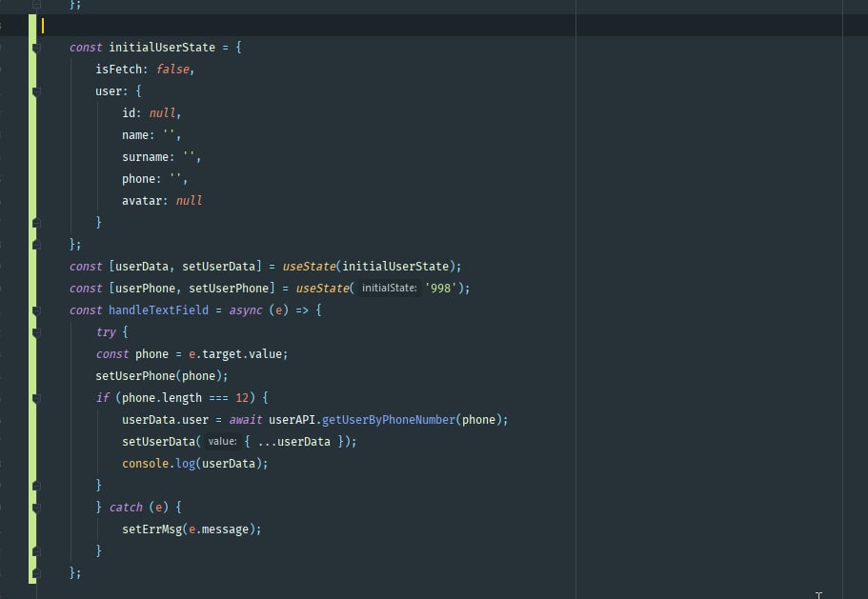Click the 'avatar' property key

point(142,201)
